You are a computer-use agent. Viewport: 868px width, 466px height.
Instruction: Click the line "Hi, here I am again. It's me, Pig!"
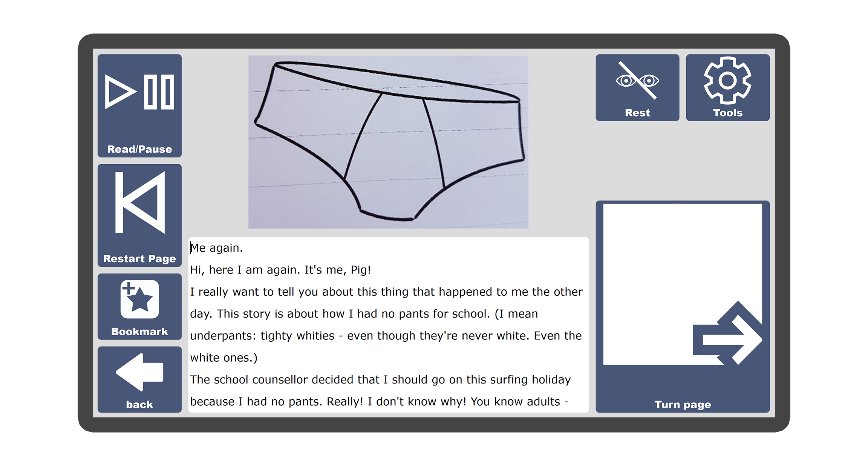[280, 270]
